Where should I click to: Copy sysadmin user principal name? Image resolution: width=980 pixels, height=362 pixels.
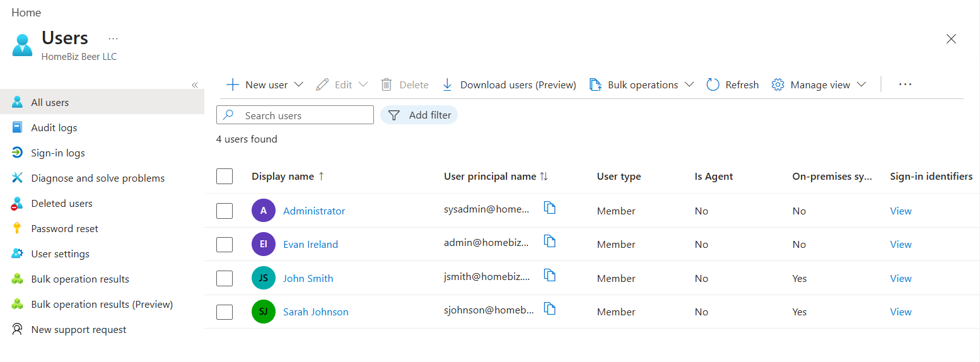pyautogui.click(x=550, y=207)
